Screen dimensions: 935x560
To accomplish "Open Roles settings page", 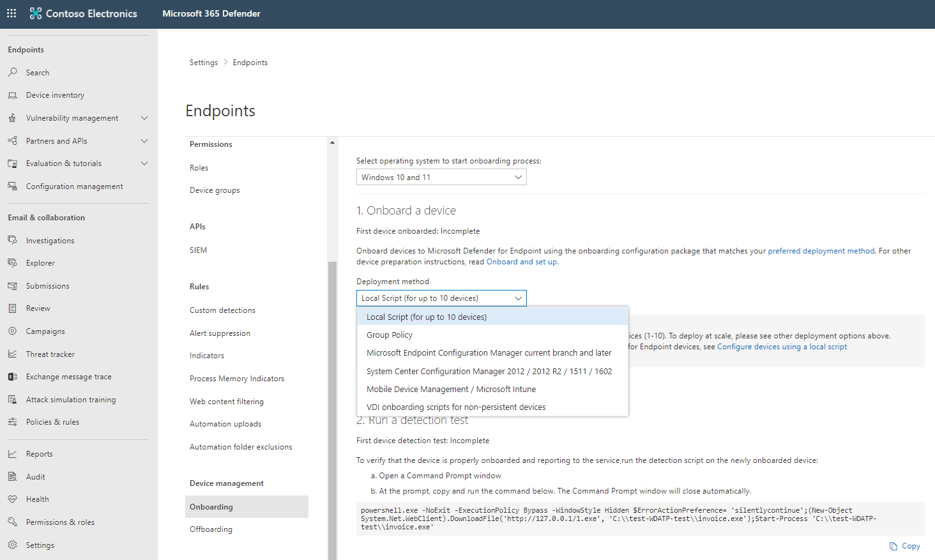I will click(x=199, y=168).
